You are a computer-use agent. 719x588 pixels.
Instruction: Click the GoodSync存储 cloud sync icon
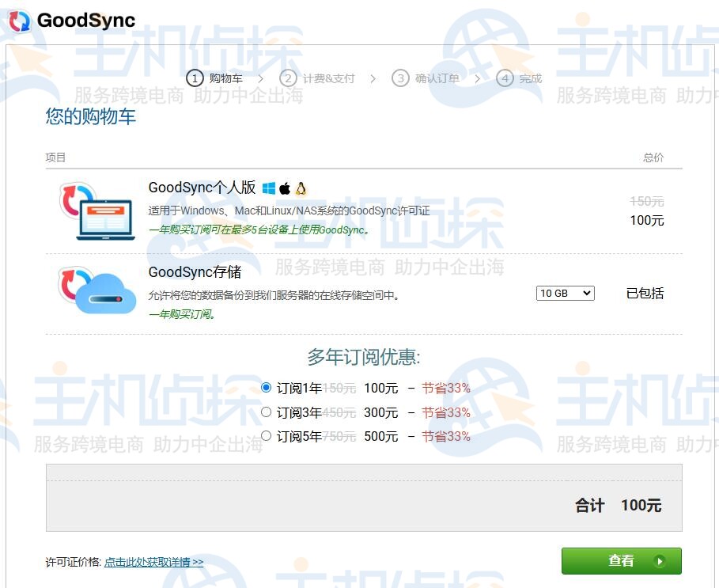coord(95,293)
